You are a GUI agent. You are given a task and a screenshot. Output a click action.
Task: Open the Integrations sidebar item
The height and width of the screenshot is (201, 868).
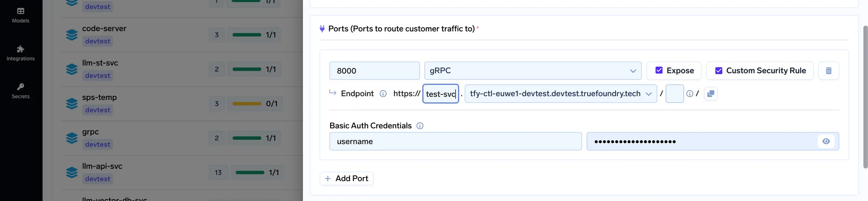[x=20, y=53]
